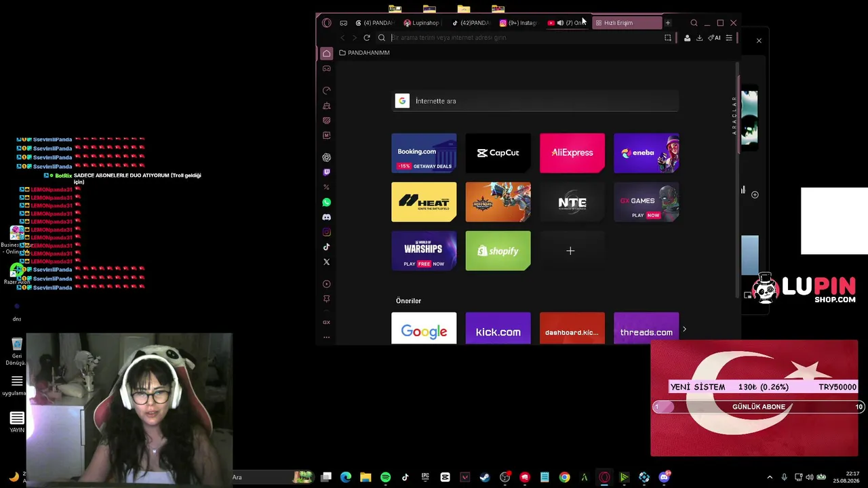This screenshot has width=868, height=488.
Task: Switch to the (9+) Instagram tab
Action: click(x=519, y=23)
